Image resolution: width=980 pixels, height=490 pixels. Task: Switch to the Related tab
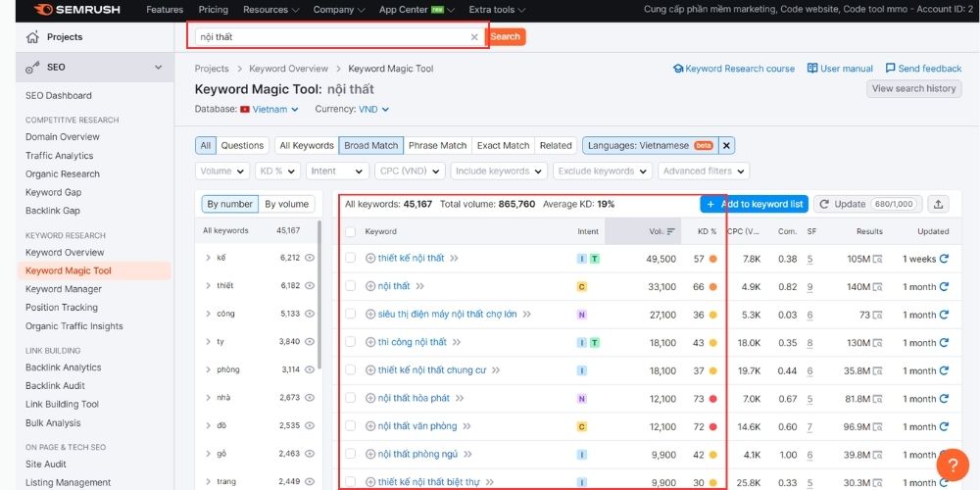point(556,146)
